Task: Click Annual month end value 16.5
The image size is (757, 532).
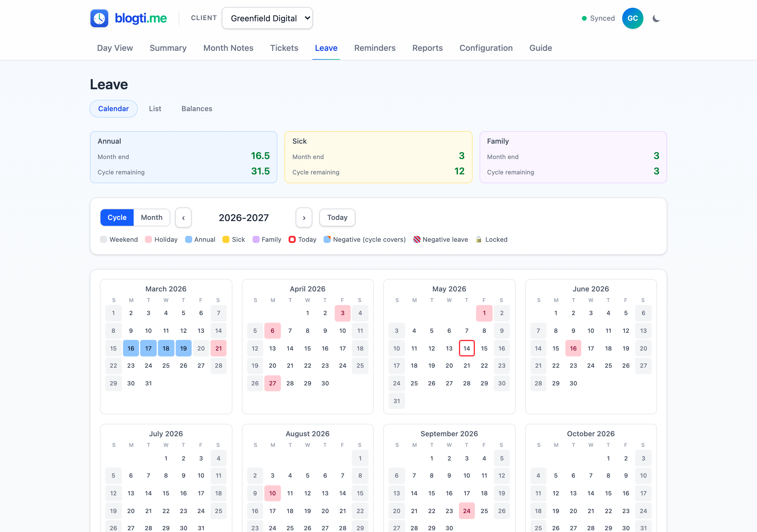Action: tap(261, 156)
